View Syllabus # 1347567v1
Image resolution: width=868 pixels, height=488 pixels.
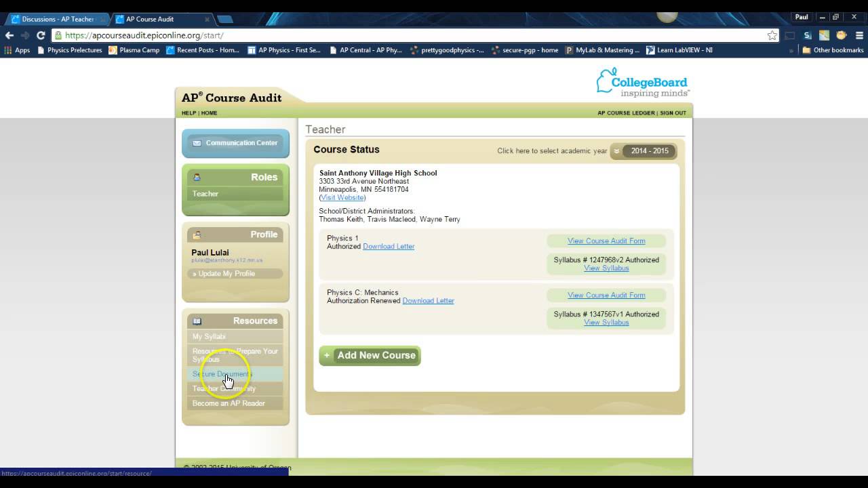coord(606,323)
